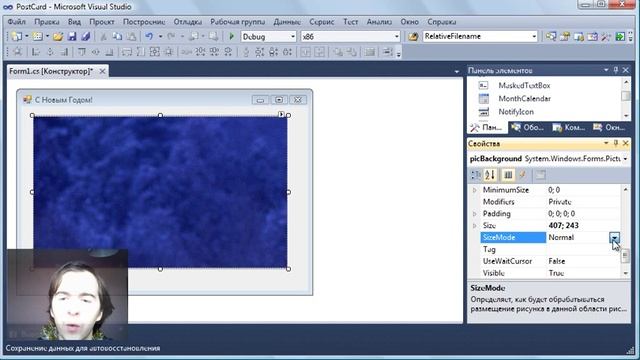Toggle auto-hide pin on Свойства panel

[x=616, y=143]
